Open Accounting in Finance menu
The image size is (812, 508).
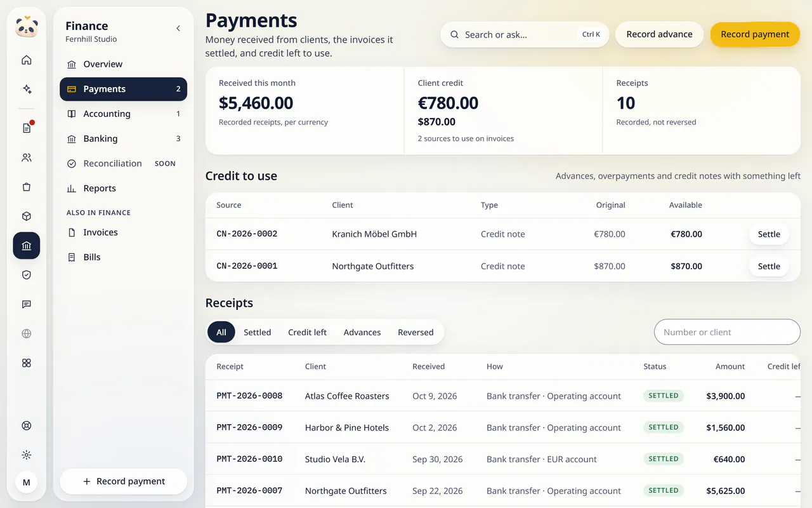pos(123,114)
